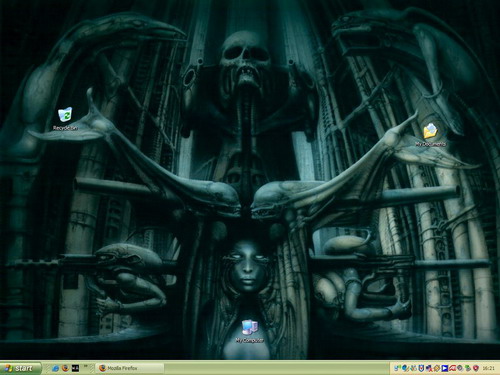The height and width of the screenshot is (375, 500).
Task: Click the orange round tray icon
Action: [x=437, y=368]
